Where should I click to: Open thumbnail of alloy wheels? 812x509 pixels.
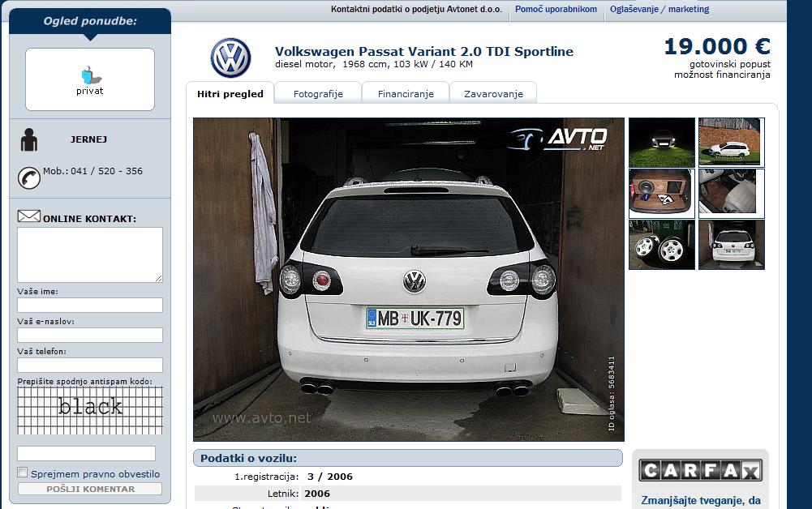click(662, 245)
